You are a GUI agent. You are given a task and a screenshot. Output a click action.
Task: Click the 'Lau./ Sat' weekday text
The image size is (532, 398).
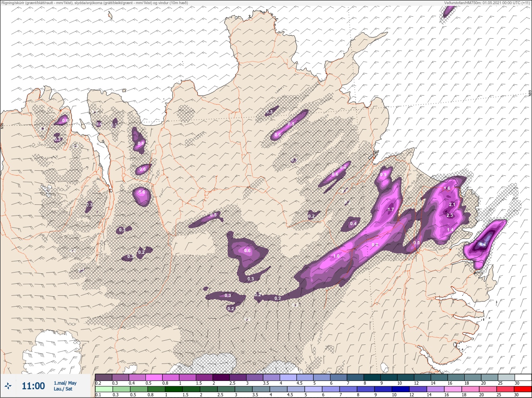point(63,389)
